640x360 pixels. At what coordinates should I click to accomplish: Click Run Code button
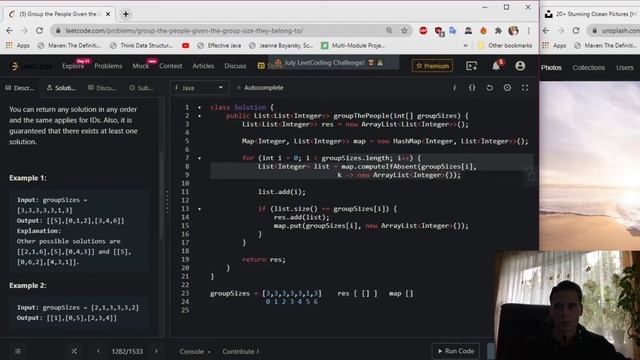click(456, 351)
